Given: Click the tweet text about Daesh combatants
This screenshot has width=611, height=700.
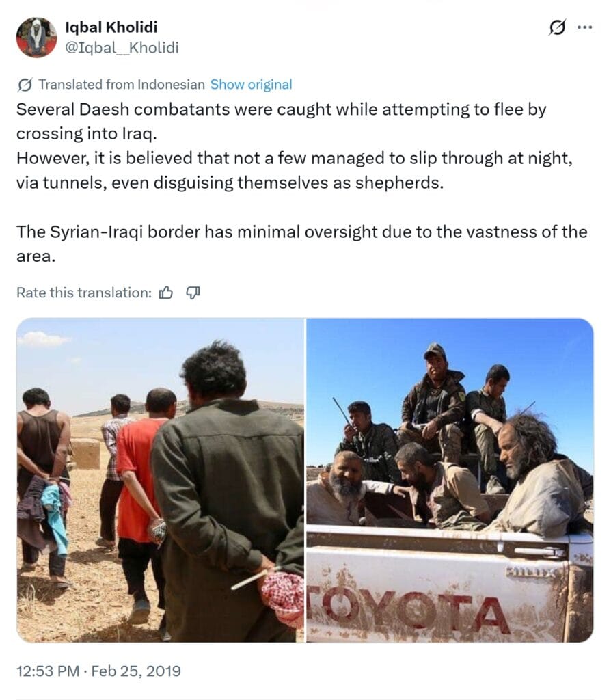Looking at the screenshot, I should click(295, 146).
